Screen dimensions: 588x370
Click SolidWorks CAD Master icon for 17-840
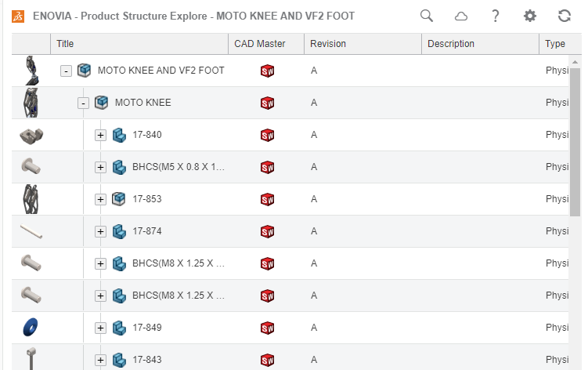point(267,136)
